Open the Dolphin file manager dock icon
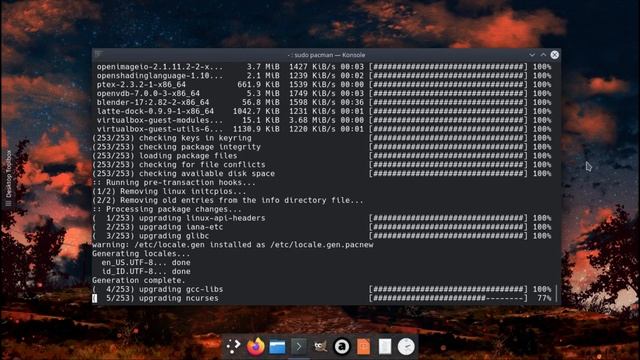This screenshot has height=360, width=640. [277, 347]
